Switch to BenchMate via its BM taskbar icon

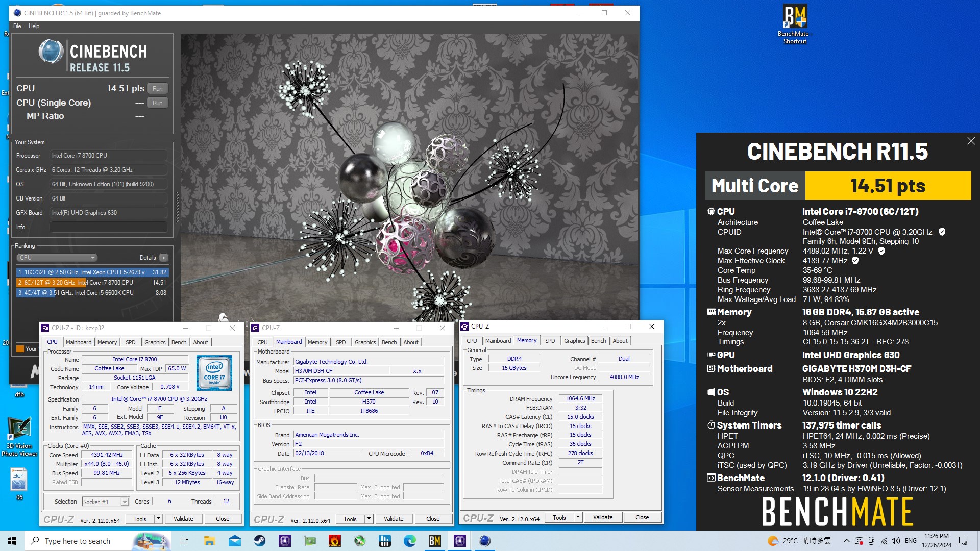click(x=435, y=541)
